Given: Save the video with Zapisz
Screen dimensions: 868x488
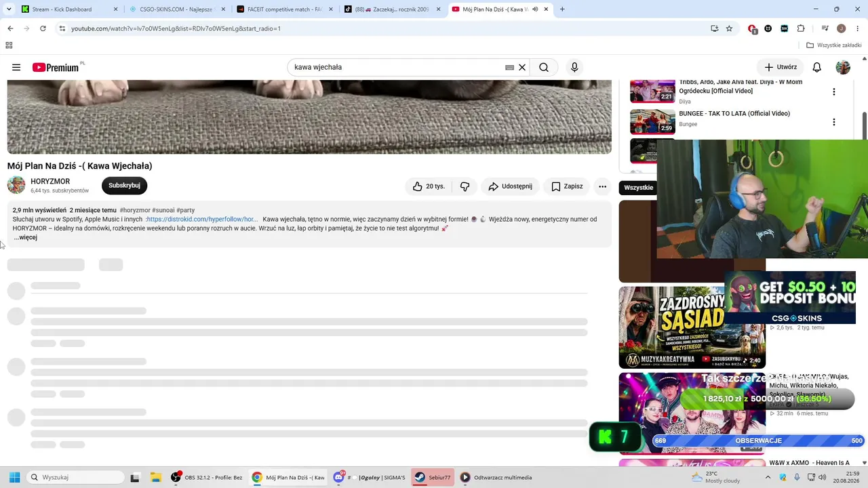Looking at the screenshot, I should [x=567, y=186].
